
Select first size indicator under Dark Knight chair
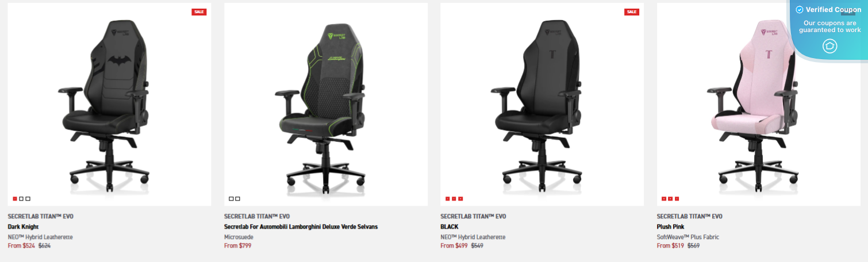(15, 199)
